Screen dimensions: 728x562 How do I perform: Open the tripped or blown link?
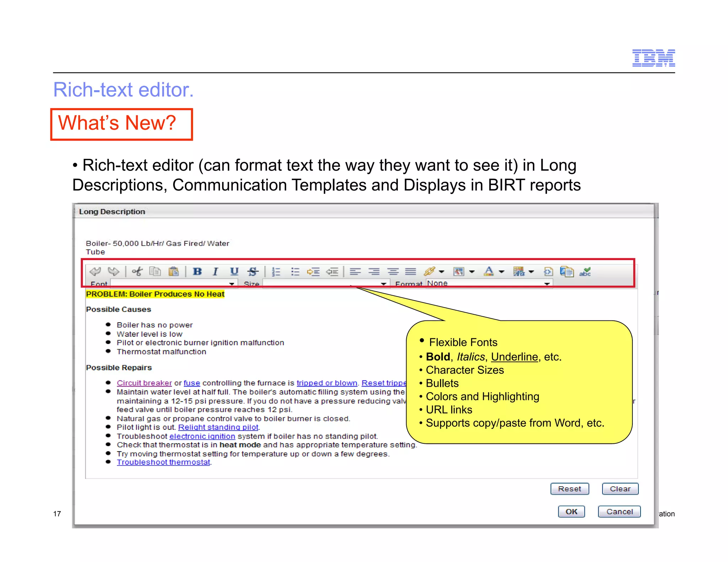click(327, 383)
